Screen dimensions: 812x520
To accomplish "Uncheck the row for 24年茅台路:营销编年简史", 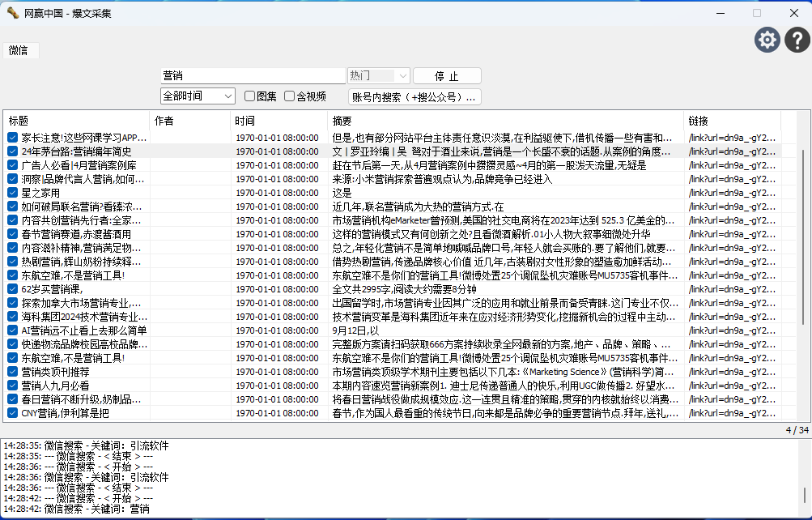I will [13, 151].
